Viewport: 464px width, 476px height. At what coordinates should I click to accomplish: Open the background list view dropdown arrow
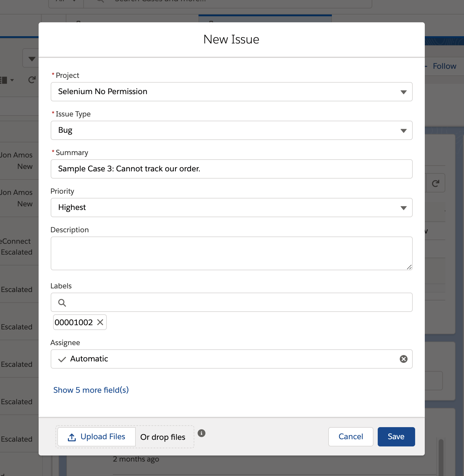[32, 59]
